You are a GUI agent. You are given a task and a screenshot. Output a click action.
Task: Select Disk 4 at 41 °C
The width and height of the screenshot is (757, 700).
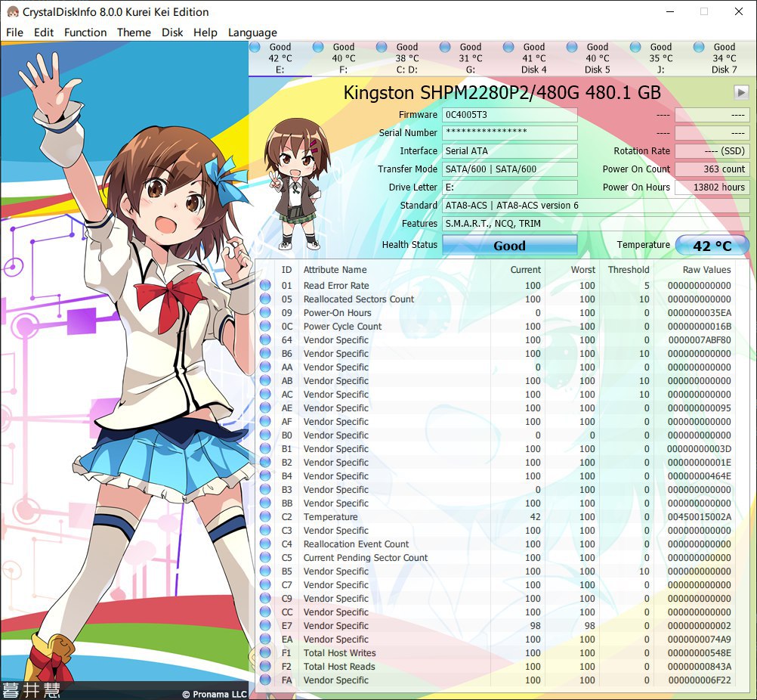pos(534,58)
